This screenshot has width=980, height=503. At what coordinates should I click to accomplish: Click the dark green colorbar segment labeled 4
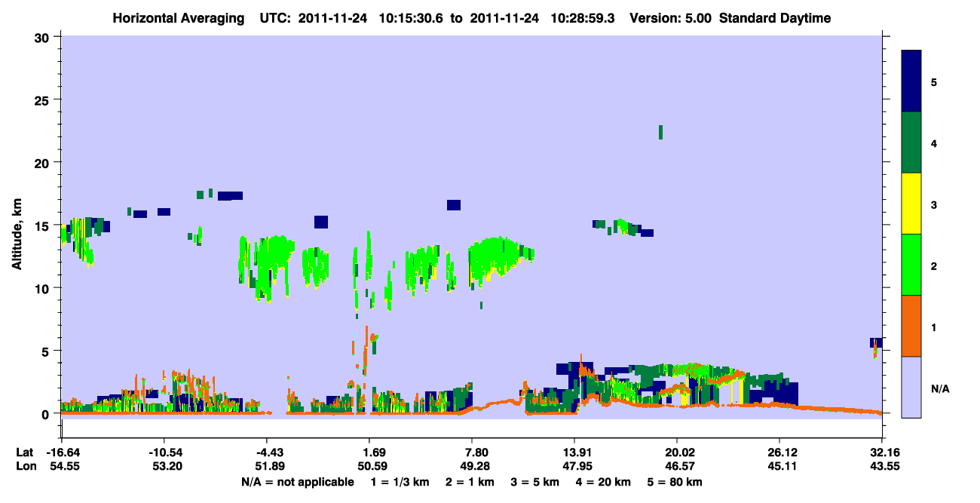[912, 143]
